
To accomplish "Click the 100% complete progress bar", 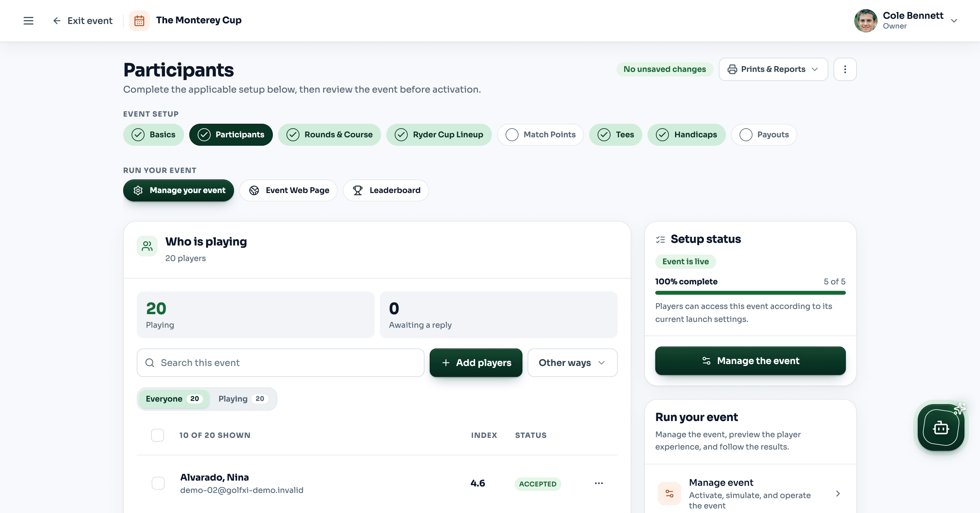I will (750, 293).
